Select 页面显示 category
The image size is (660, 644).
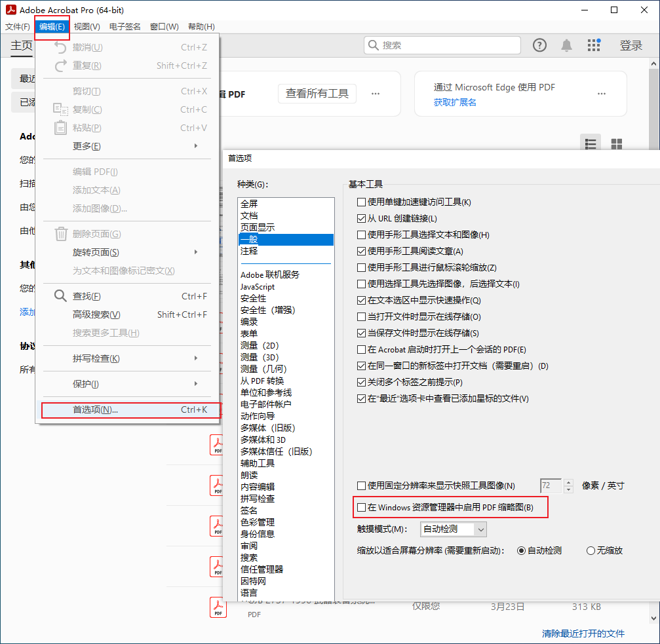[x=286, y=227]
